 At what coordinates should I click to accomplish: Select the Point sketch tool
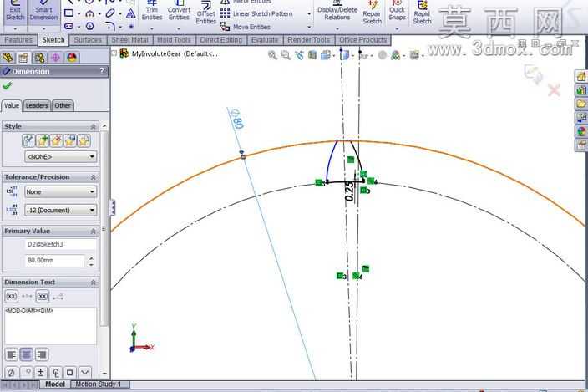coord(131,27)
